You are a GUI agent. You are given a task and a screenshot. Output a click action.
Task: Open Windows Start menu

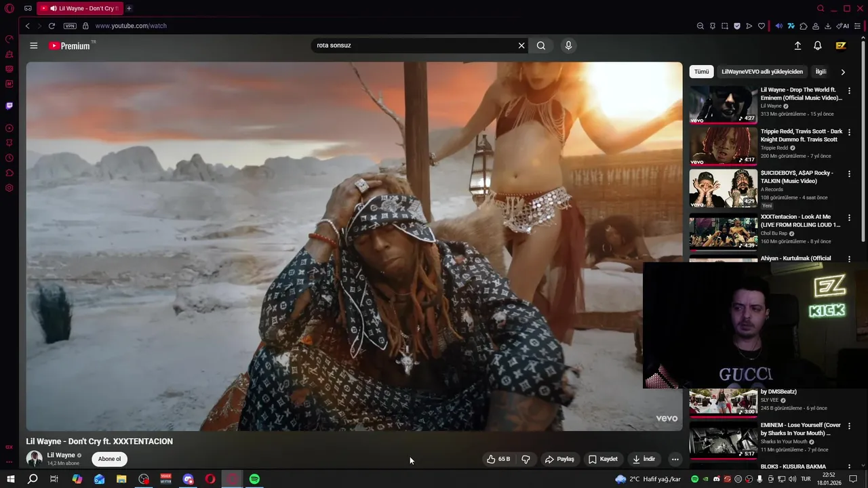(10, 479)
